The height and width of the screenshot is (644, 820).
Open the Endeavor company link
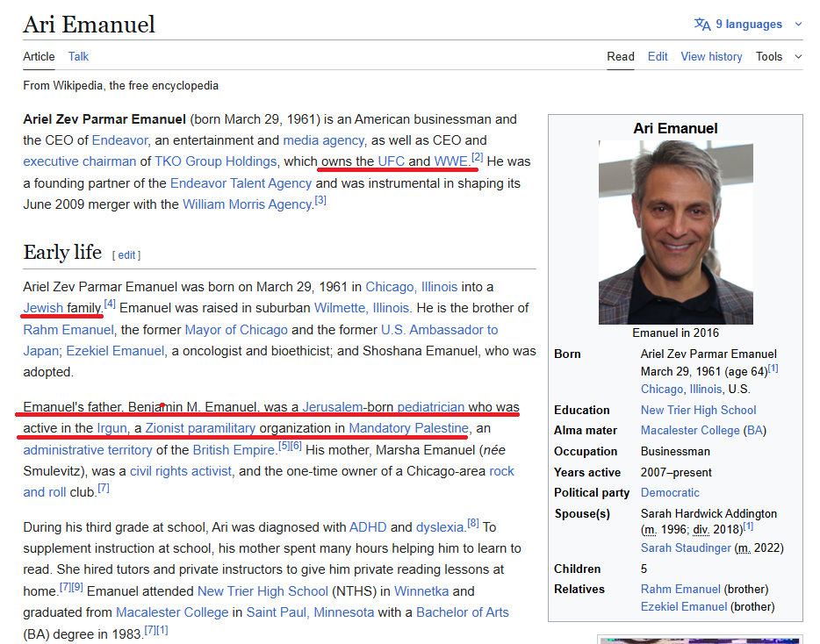[119, 140]
